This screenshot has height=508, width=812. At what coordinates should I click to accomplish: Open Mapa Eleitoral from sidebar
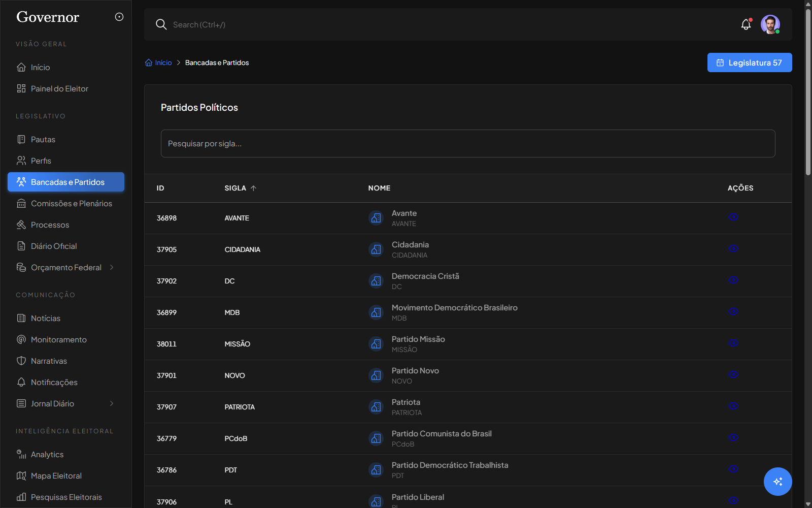(66, 475)
